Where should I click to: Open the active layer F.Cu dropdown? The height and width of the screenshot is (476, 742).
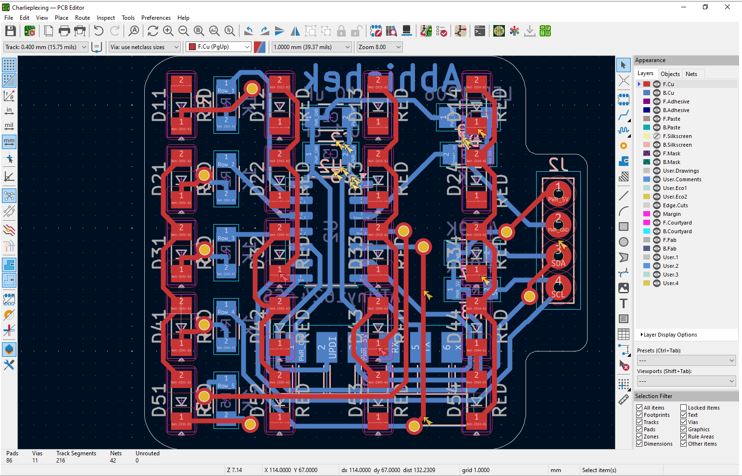pos(218,47)
